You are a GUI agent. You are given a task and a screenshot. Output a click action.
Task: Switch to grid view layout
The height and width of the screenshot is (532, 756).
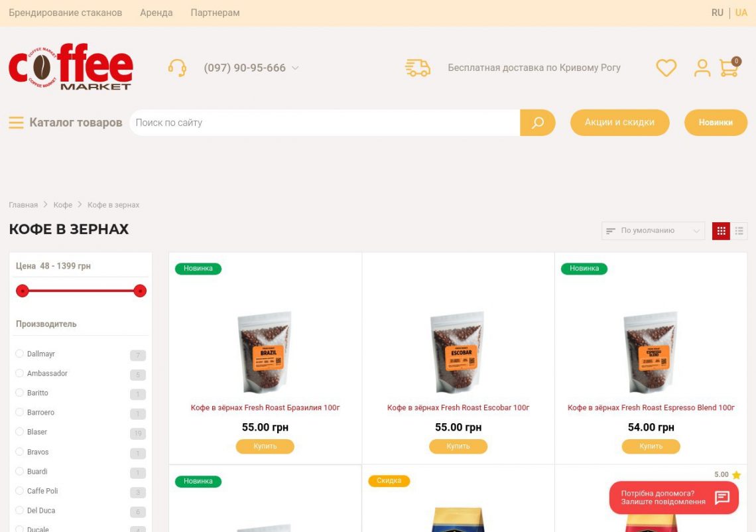pyautogui.click(x=721, y=231)
